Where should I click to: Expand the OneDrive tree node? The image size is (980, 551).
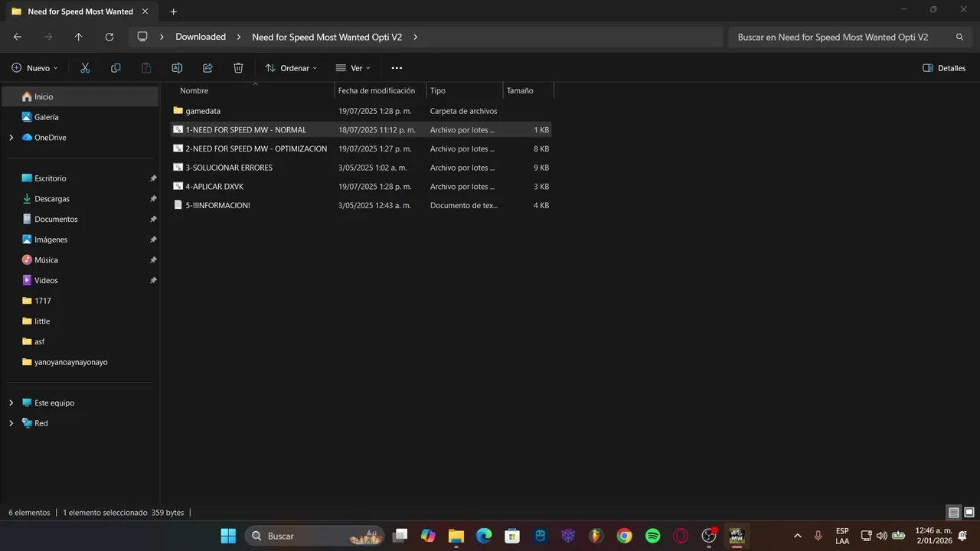11,138
